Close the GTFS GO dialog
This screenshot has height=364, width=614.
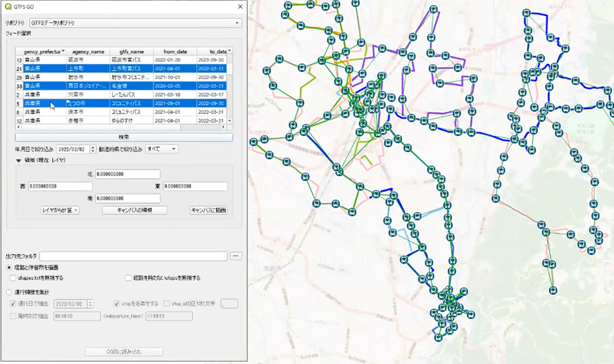239,7
